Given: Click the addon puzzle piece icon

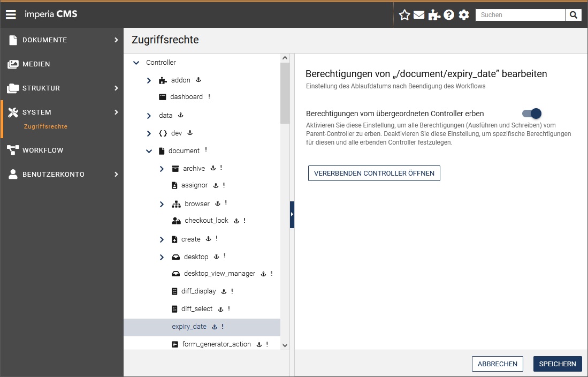Looking at the screenshot, I should coord(163,80).
